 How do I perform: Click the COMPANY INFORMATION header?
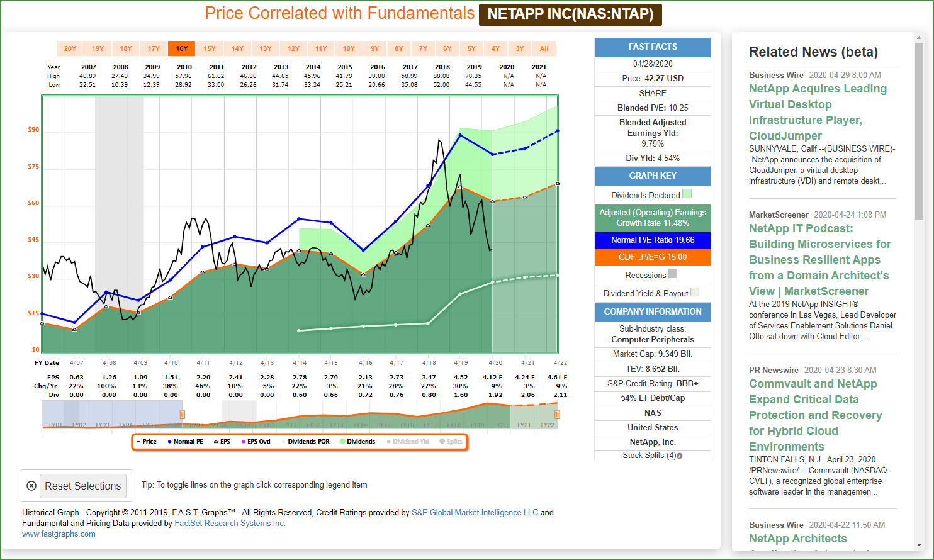[x=653, y=312]
